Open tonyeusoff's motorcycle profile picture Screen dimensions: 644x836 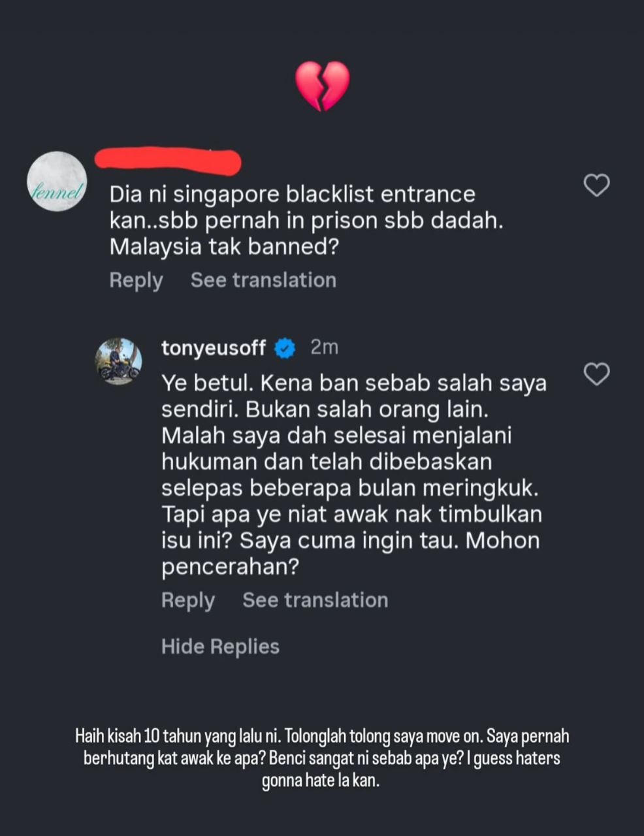[x=118, y=361]
